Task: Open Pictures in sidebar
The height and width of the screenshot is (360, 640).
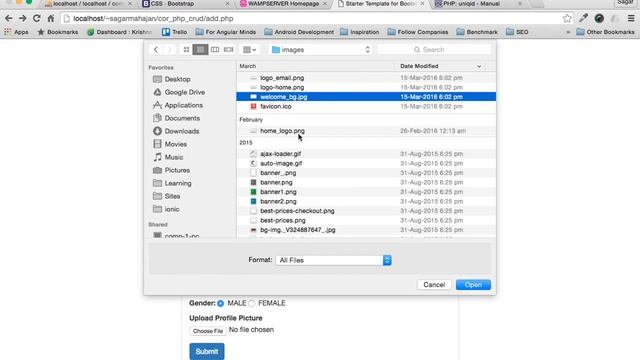Action: [171, 170]
